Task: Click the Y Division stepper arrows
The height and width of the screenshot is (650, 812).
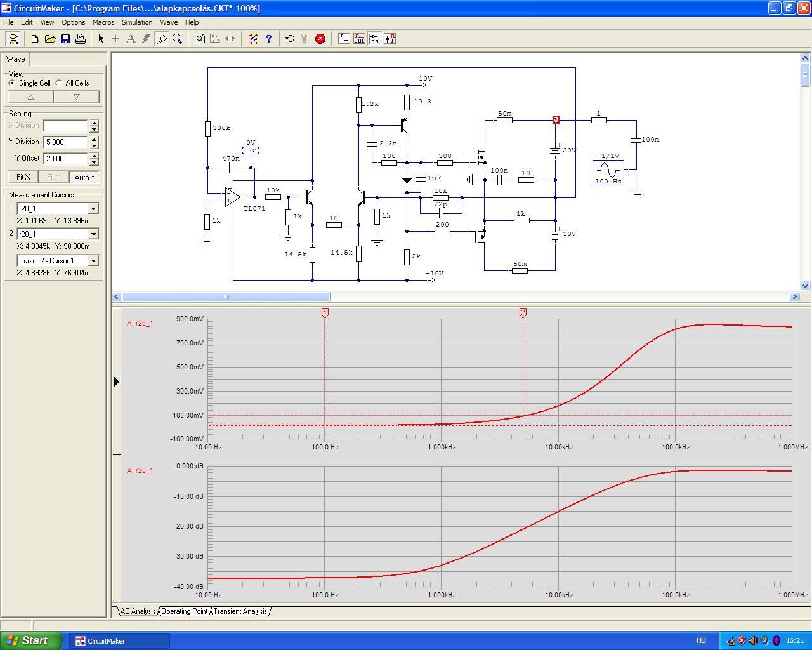Action: pyautogui.click(x=94, y=142)
